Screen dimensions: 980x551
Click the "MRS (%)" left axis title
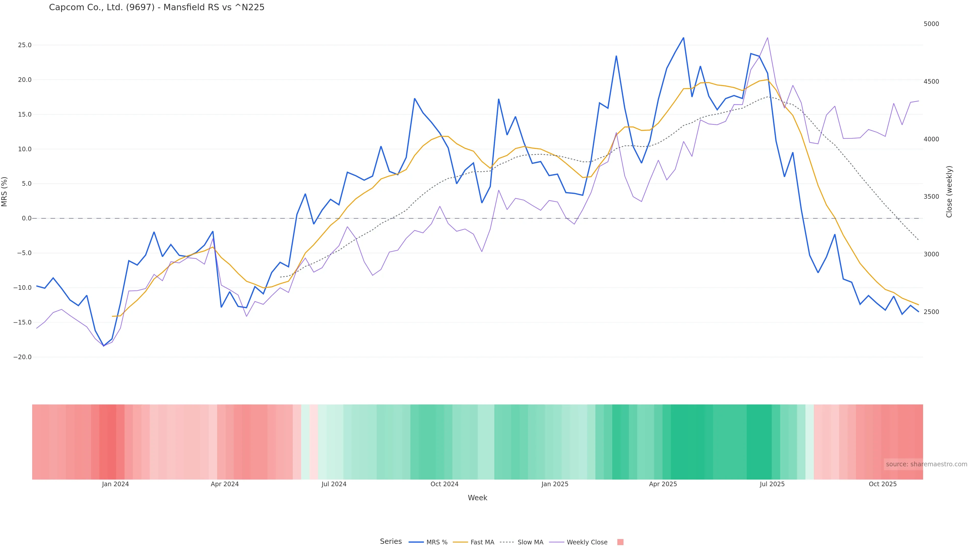coord(5,192)
